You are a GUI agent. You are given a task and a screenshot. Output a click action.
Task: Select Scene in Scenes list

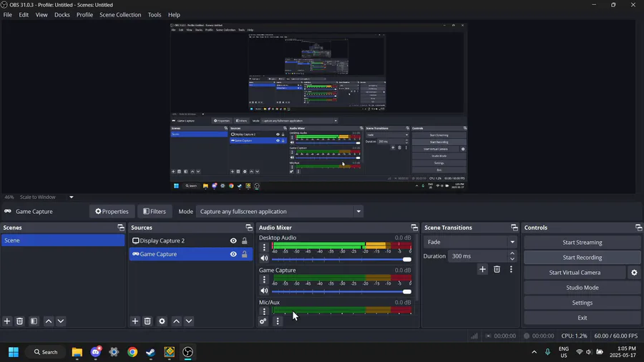tap(63, 240)
